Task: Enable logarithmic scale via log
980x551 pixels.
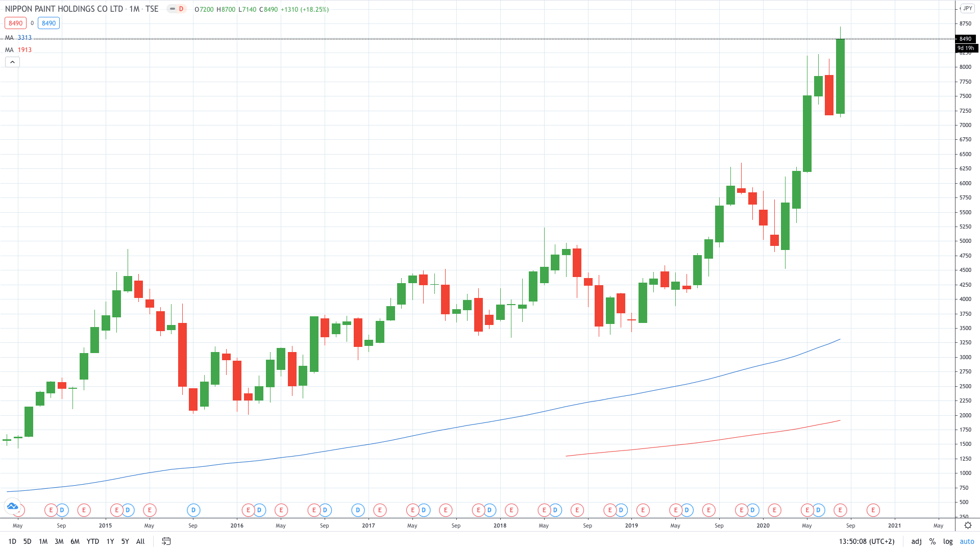Action: [948, 541]
